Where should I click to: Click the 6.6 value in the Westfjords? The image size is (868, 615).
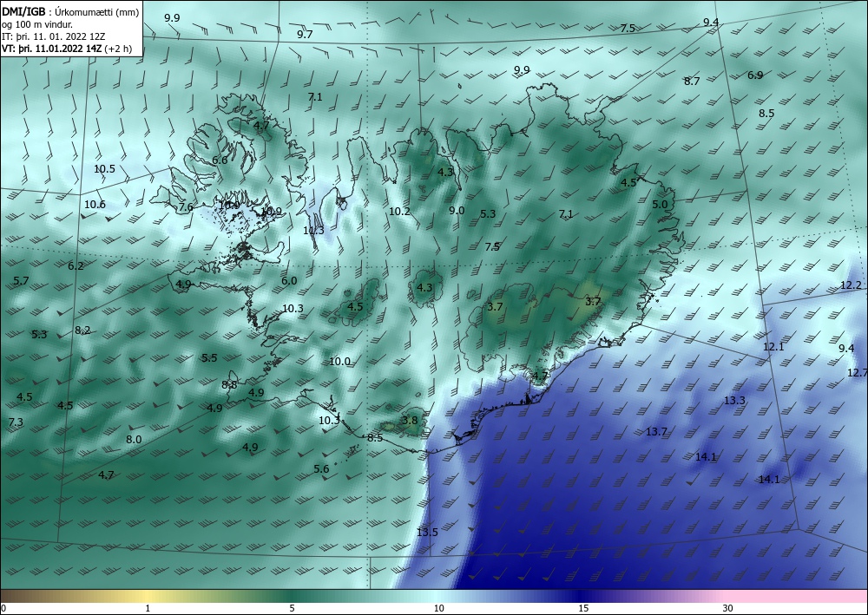point(220,160)
